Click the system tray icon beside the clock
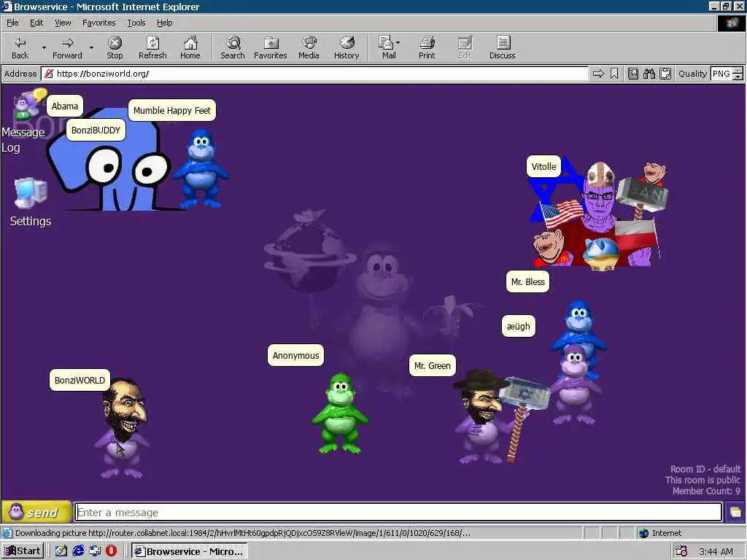The image size is (747, 560). [681, 551]
